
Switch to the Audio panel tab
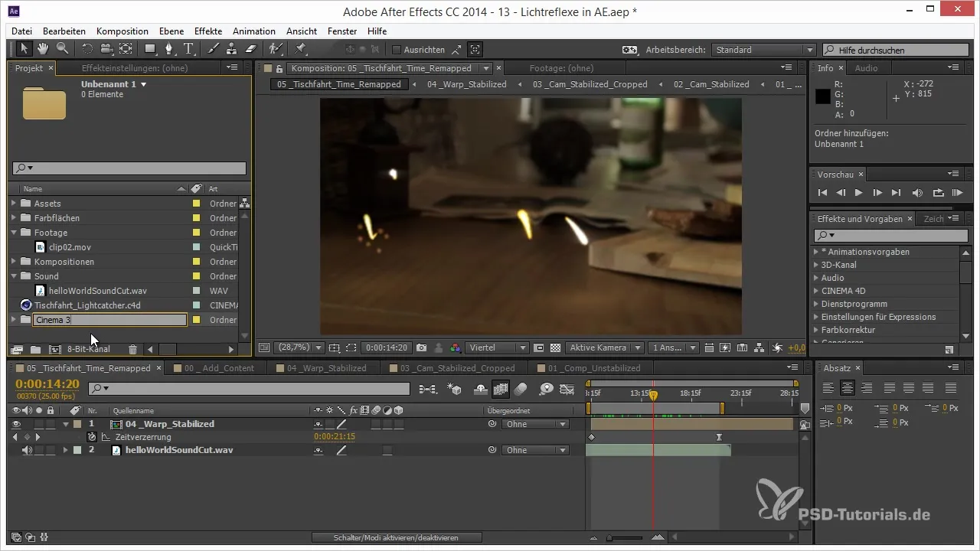(866, 68)
